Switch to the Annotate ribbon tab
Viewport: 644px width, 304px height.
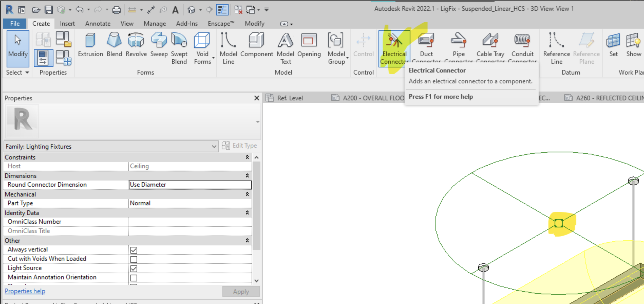tap(98, 23)
